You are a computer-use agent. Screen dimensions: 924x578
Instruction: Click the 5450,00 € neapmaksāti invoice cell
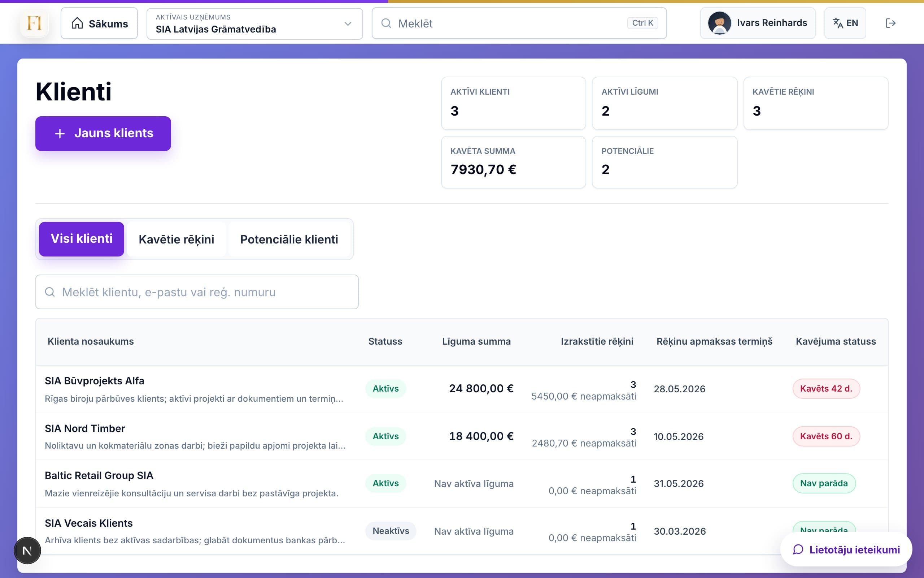pyautogui.click(x=584, y=396)
